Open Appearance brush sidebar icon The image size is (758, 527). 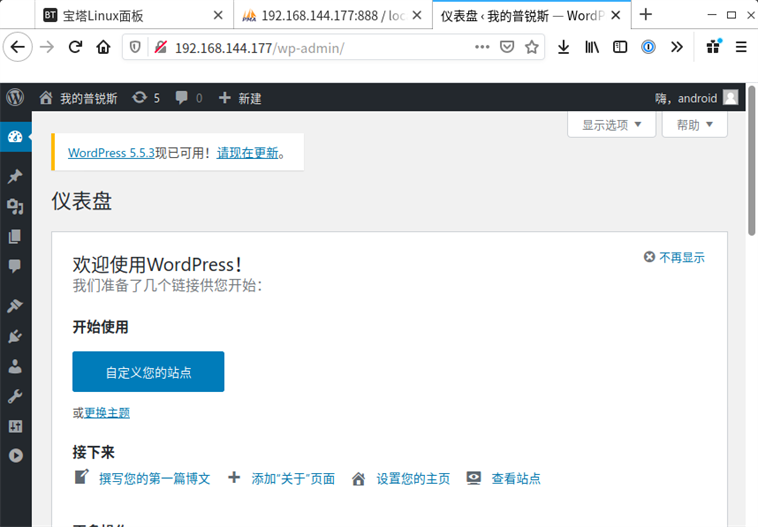coord(15,306)
